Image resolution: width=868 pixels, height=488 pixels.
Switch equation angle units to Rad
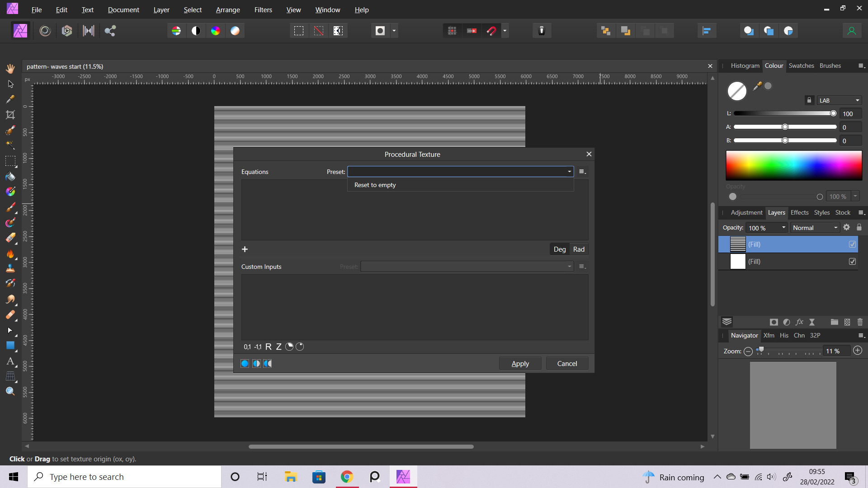point(579,249)
